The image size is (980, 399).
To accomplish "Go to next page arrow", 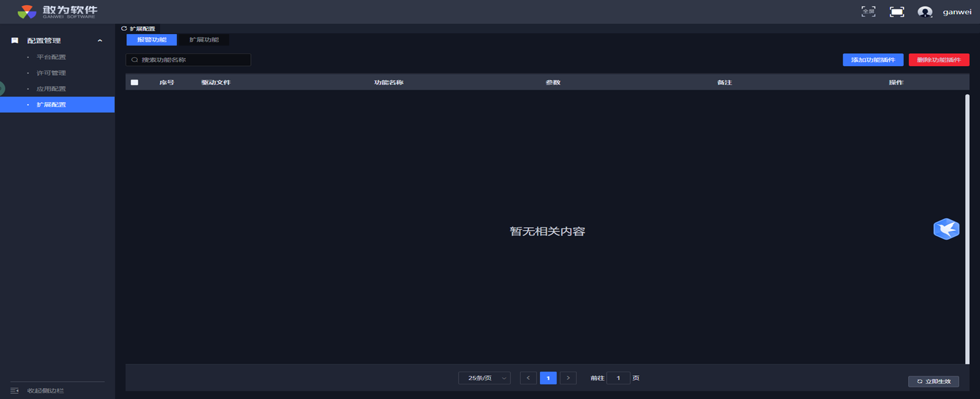I will tap(568, 378).
